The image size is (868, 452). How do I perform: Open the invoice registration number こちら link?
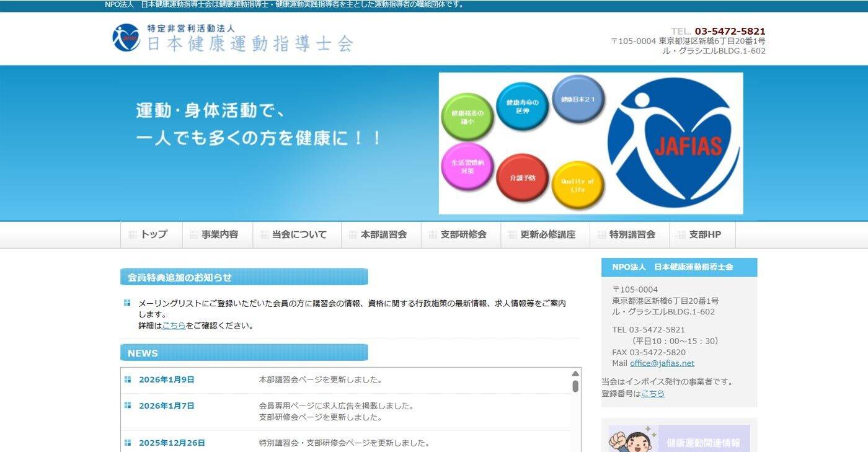point(652,394)
